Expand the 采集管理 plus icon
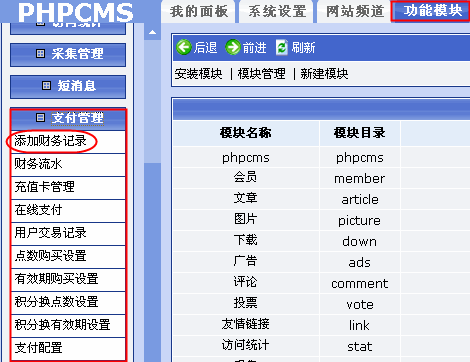470x362 pixels. 40,53
